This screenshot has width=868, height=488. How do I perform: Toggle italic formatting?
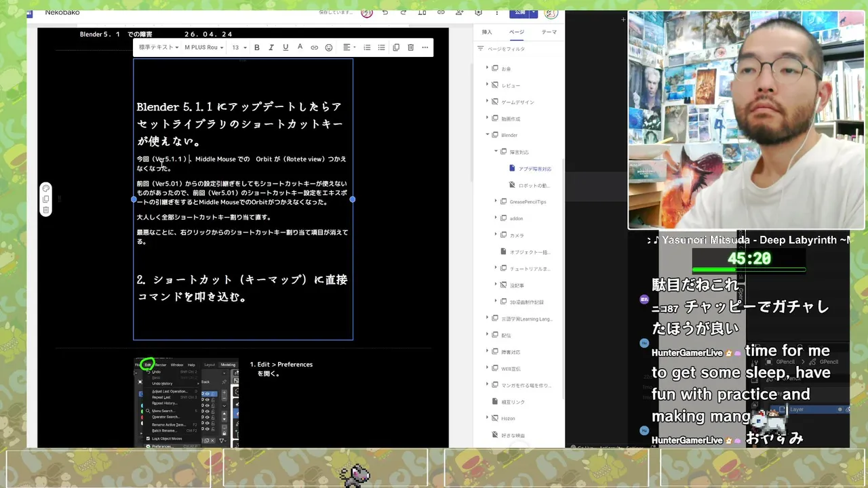pyautogui.click(x=271, y=47)
